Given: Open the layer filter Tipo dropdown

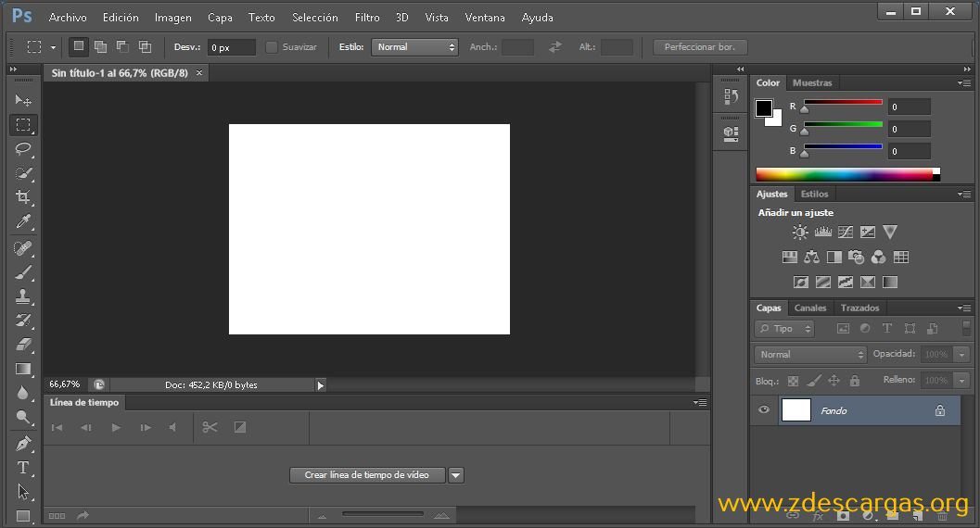Looking at the screenshot, I should [784, 328].
